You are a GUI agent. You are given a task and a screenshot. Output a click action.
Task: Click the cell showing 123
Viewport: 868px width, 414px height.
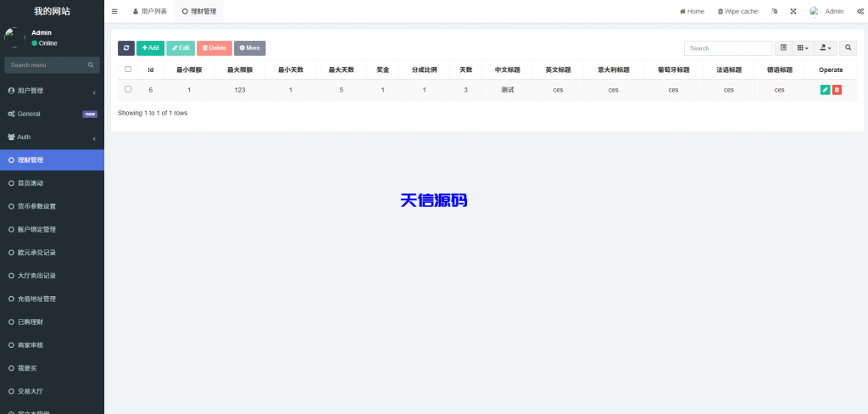tap(240, 90)
